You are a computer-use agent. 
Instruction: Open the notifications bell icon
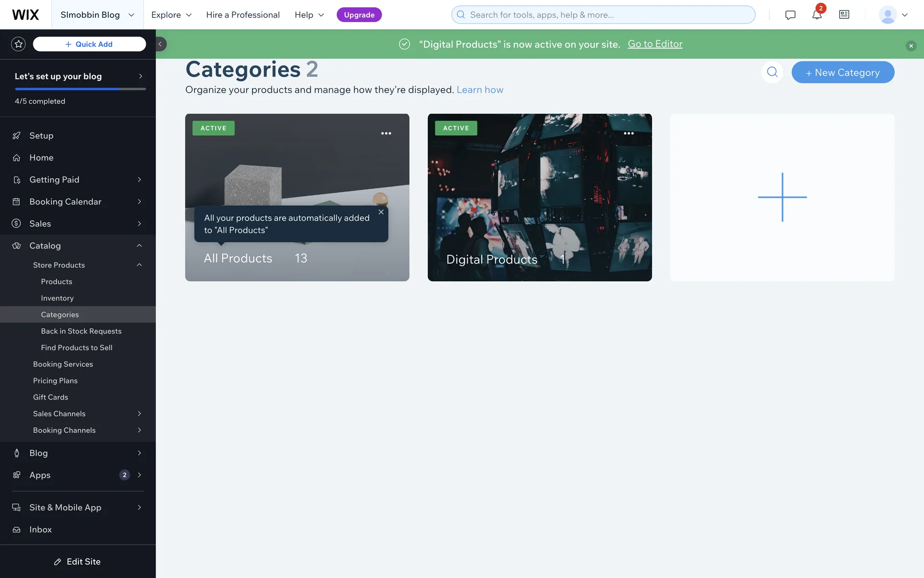(817, 15)
